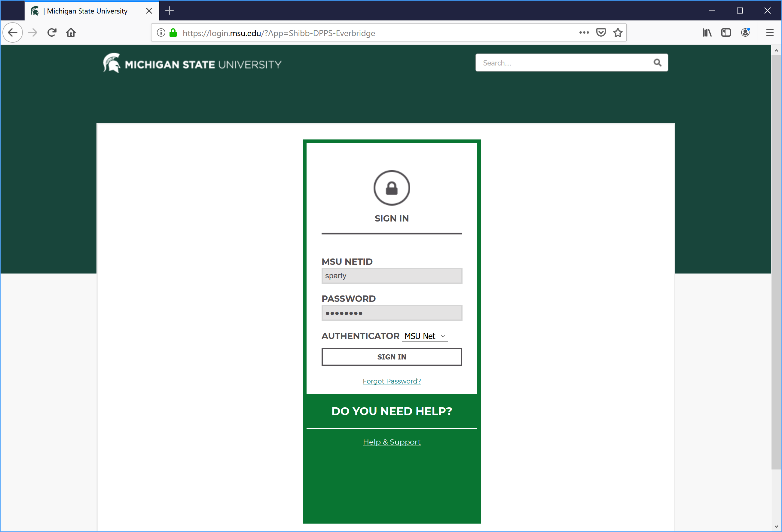Maximize the browser window
782x532 pixels.
pos(740,11)
